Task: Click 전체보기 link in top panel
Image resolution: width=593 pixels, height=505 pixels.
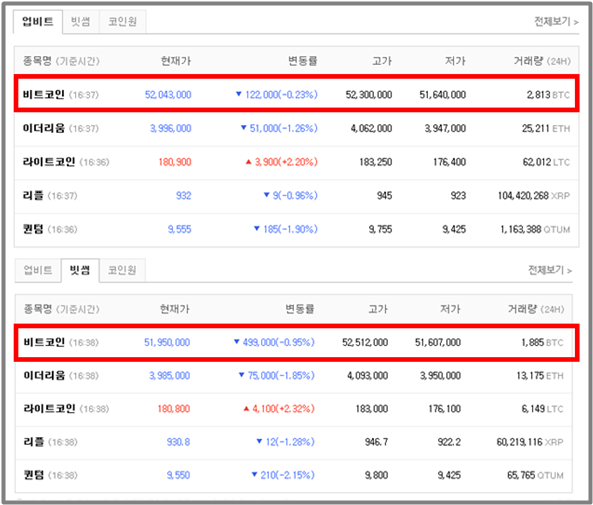Action: [x=556, y=22]
